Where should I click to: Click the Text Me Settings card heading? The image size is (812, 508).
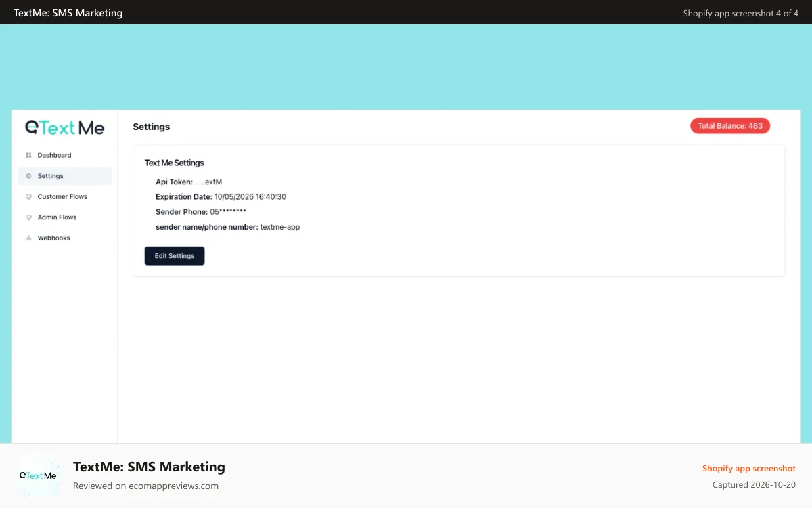pyautogui.click(x=175, y=163)
